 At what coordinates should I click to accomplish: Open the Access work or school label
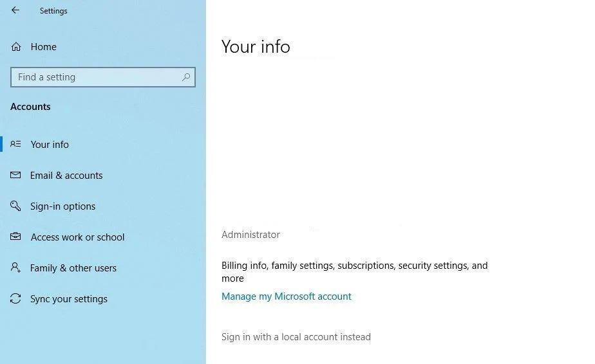77,237
